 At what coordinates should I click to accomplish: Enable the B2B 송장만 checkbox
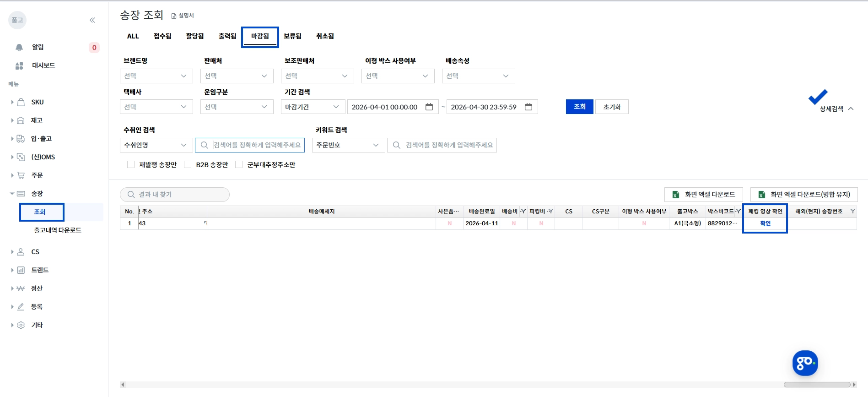click(188, 164)
